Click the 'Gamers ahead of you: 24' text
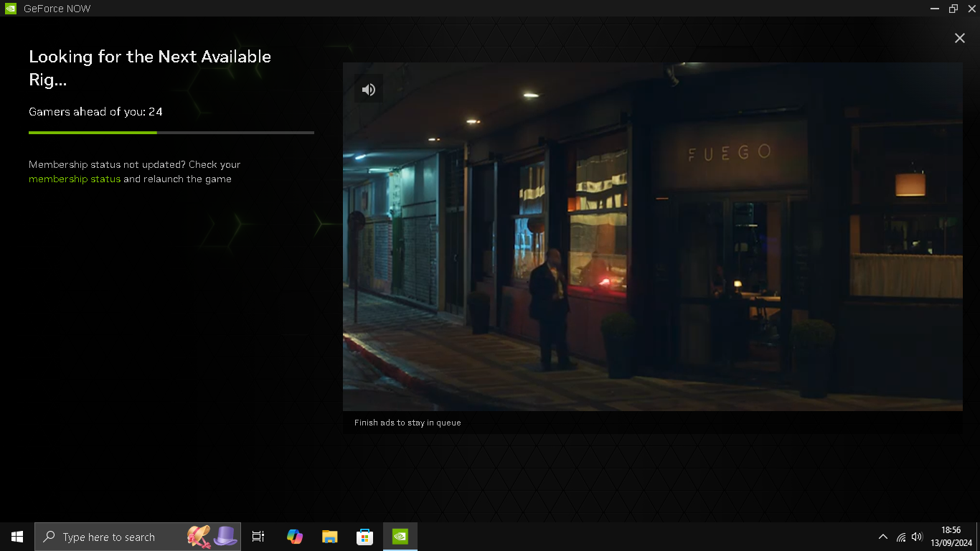Viewport: 980px width, 551px height. [95, 112]
